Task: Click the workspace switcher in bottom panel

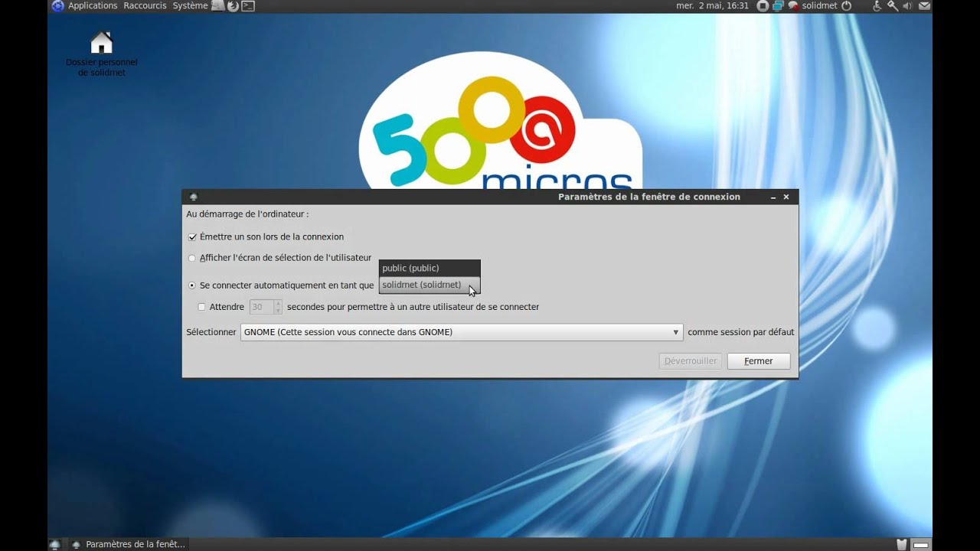Action: [920, 544]
